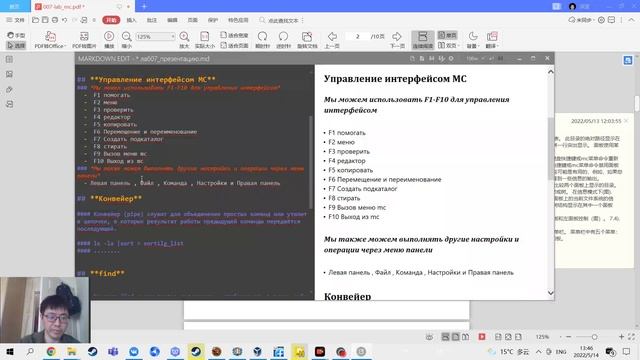The width and height of the screenshot is (640, 360).
Task: Click the settings gear icon near sync
Action: coord(601,20)
